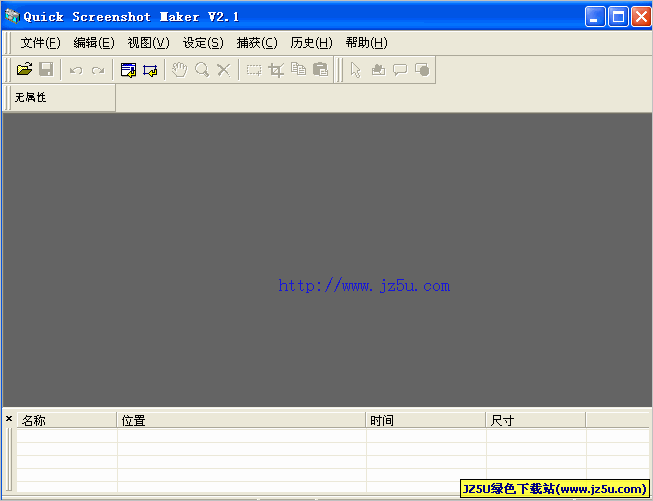653x501 pixels.
Task: Open the 视图(V) menu
Action: (148, 42)
